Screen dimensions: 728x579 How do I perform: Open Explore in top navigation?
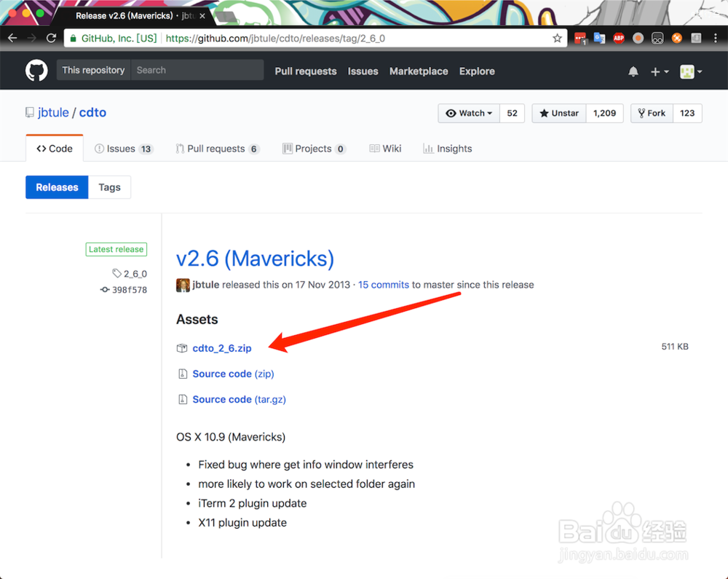click(477, 71)
